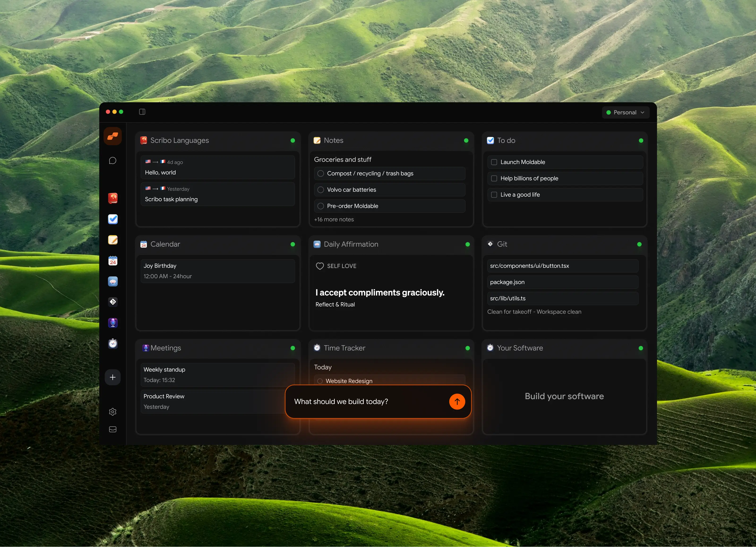The width and height of the screenshot is (756, 547).
Task: Open settings gear in sidebar
Action: point(113,412)
